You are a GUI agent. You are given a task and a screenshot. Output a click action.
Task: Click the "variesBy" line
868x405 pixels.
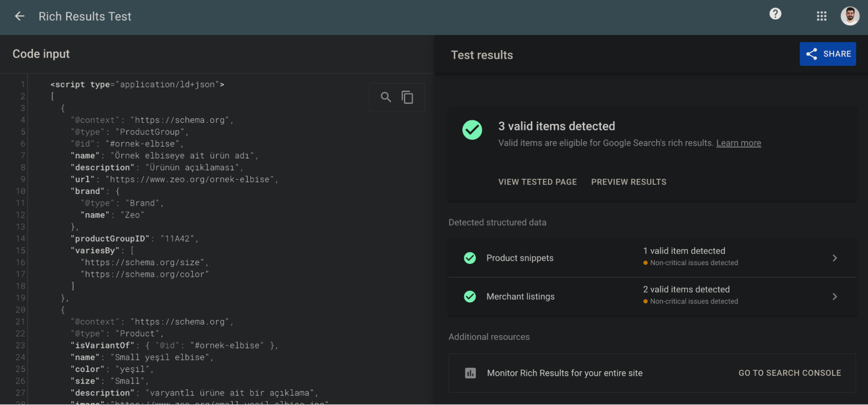point(102,250)
